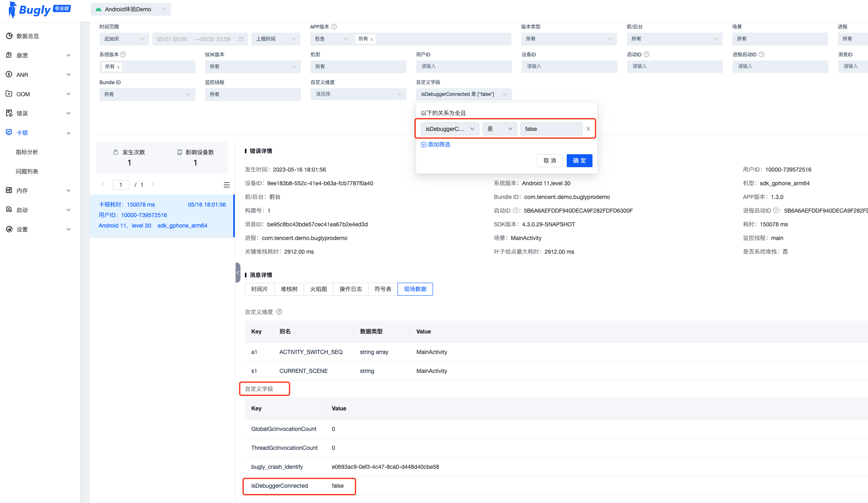Viewport: 868px width, 503px height.
Task: Click the Android robot icon beside Android体验Demo
Action: click(98, 9)
